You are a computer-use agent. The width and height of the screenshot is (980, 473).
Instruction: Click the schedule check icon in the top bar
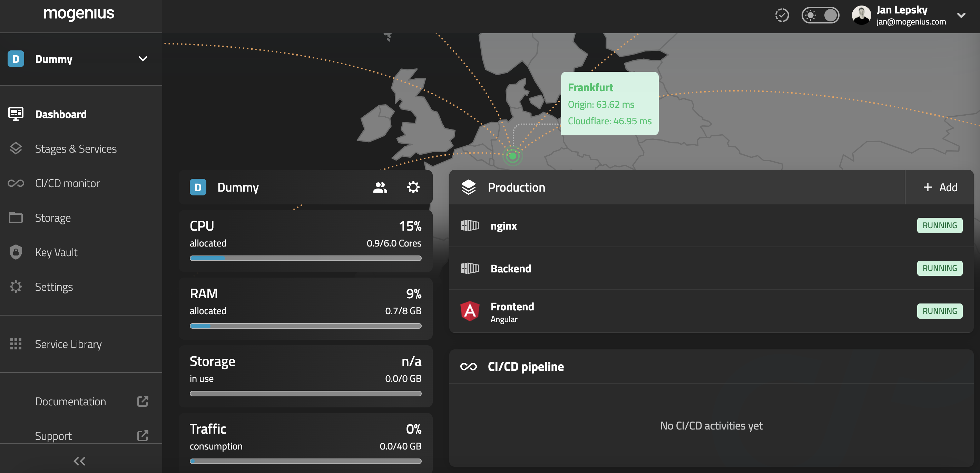click(x=782, y=15)
